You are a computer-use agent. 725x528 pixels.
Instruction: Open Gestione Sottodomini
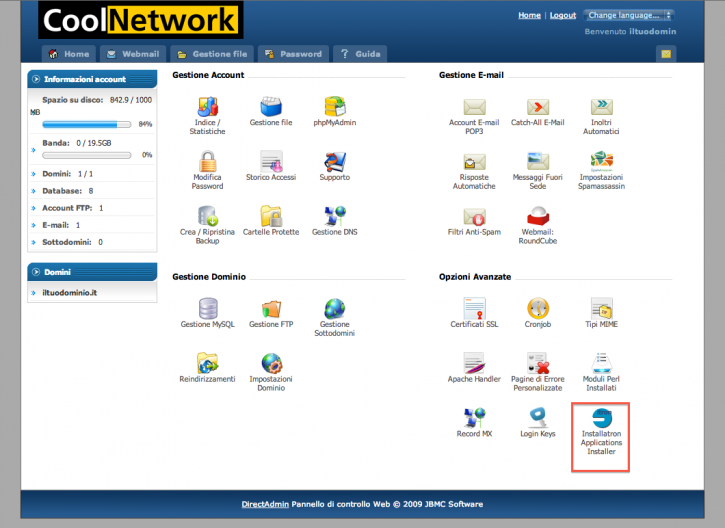coord(335,309)
